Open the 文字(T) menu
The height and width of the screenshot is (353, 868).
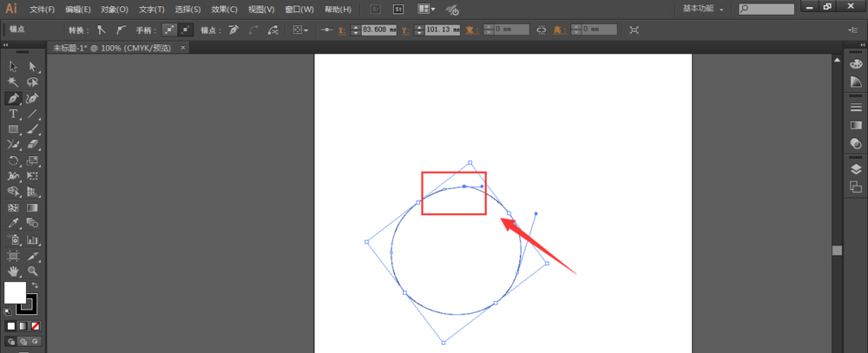pyautogui.click(x=152, y=10)
